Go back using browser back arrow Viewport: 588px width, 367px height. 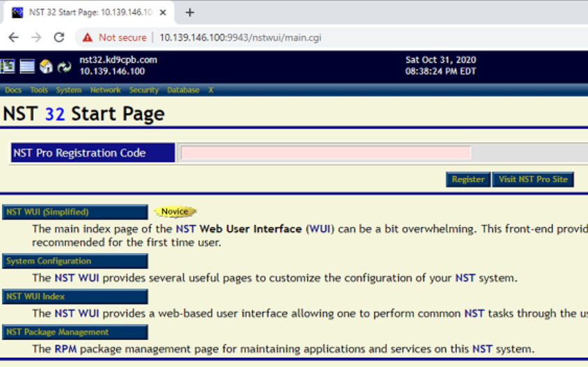pos(13,38)
